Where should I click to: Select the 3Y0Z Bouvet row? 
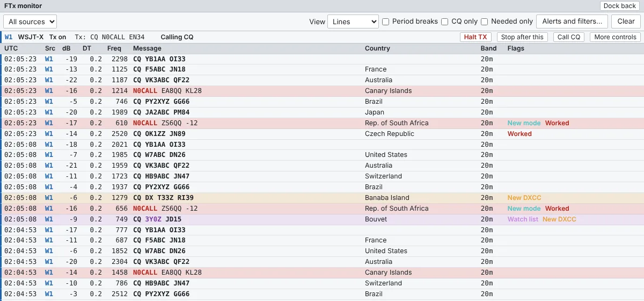tap(322, 219)
